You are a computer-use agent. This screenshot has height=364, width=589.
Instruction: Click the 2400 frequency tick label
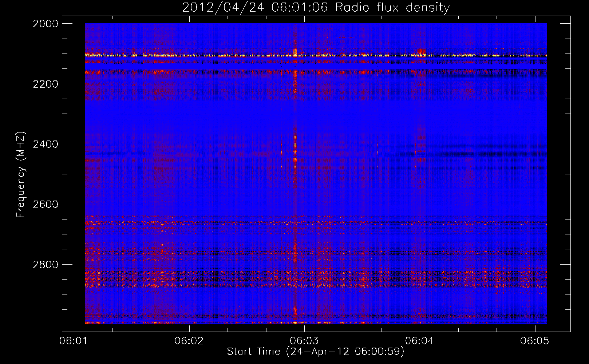tap(46, 144)
